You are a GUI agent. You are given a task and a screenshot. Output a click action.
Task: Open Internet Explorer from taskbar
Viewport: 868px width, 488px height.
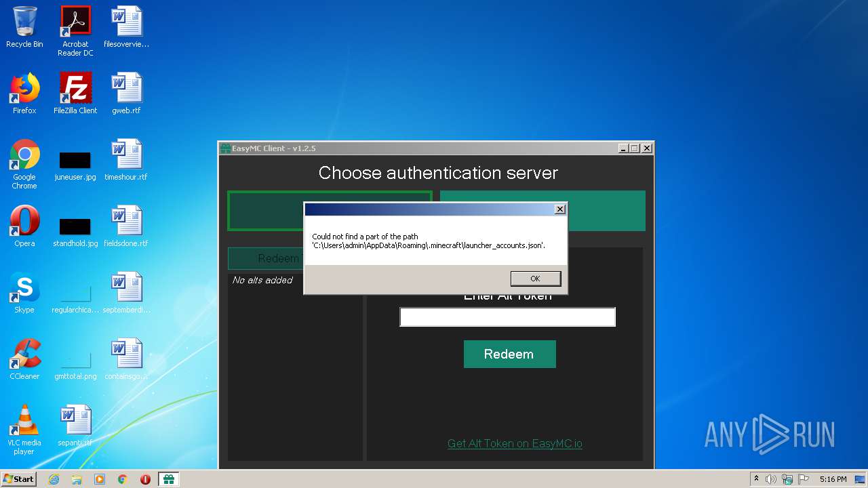coord(54,479)
